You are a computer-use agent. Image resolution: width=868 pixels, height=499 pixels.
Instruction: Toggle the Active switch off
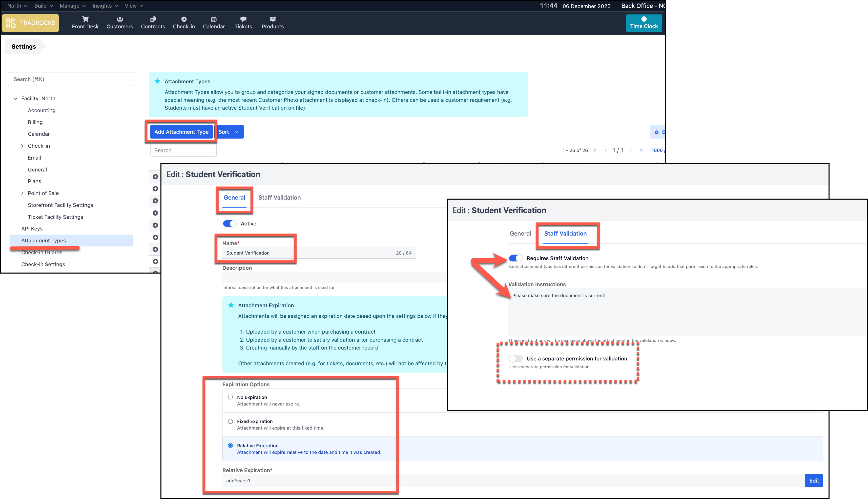click(230, 223)
